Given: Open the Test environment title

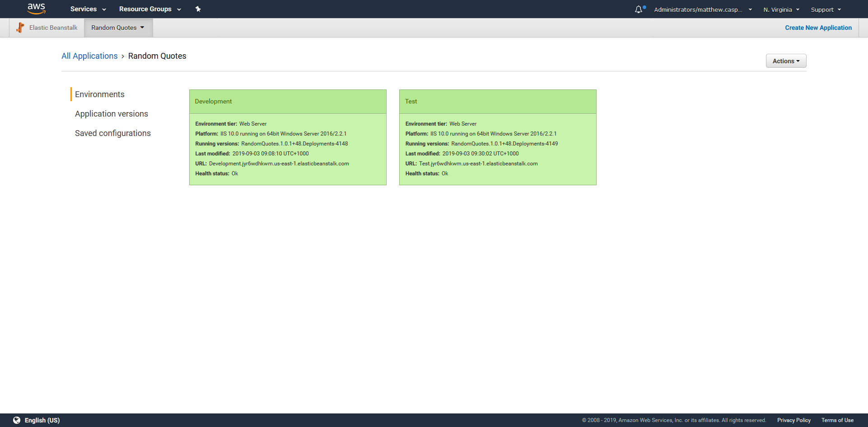Looking at the screenshot, I should (411, 101).
